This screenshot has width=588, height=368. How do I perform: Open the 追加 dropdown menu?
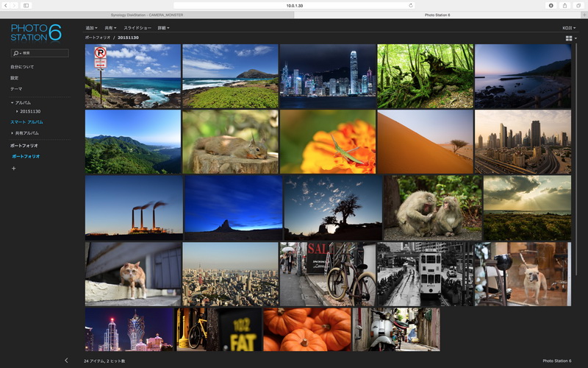coord(91,28)
